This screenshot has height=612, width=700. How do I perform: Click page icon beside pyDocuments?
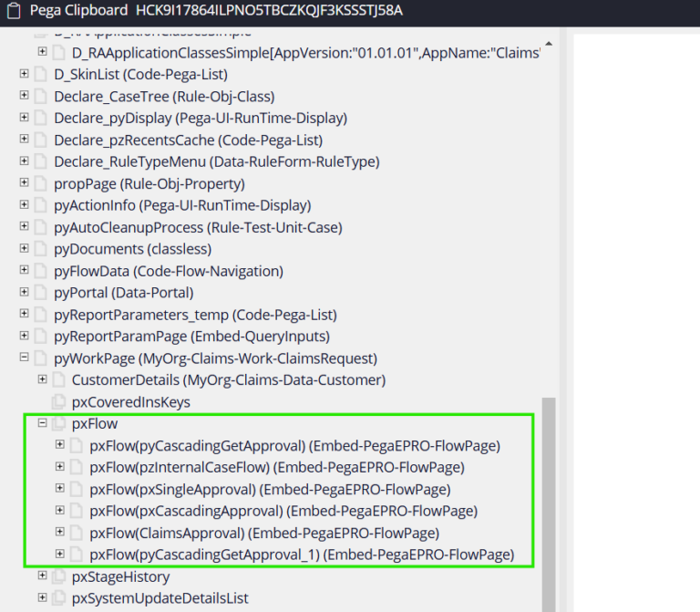(41, 249)
